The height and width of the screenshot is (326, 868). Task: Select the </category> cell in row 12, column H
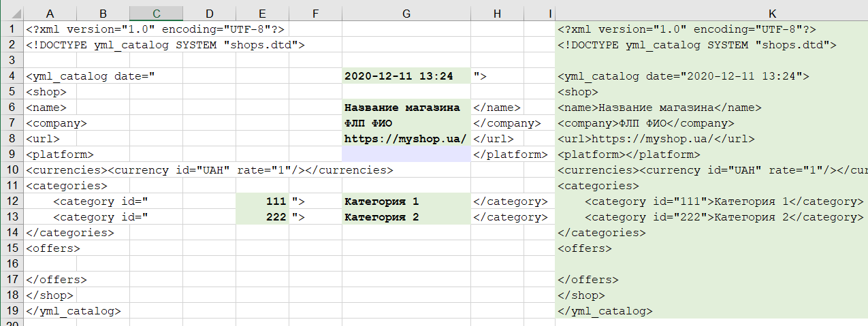[x=510, y=201]
